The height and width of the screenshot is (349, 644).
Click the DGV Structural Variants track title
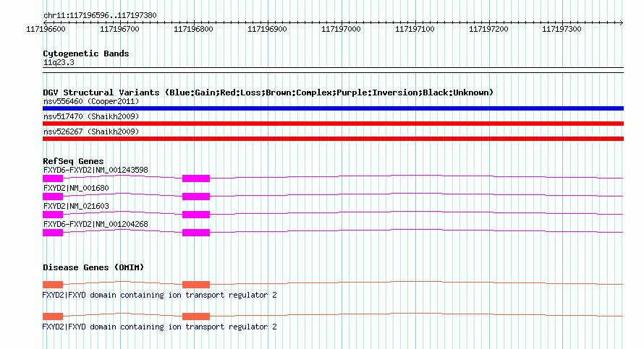(x=268, y=92)
